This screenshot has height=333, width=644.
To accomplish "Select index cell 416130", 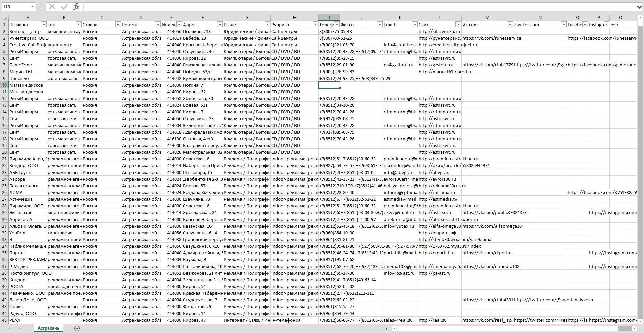I will pos(171,139).
